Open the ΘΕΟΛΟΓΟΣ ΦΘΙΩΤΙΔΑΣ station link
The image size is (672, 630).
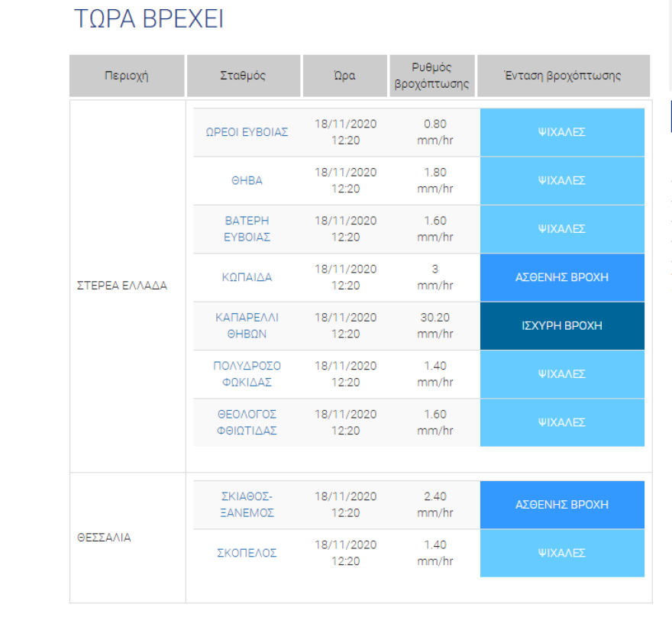pyautogui.click(x=247, y=422)
